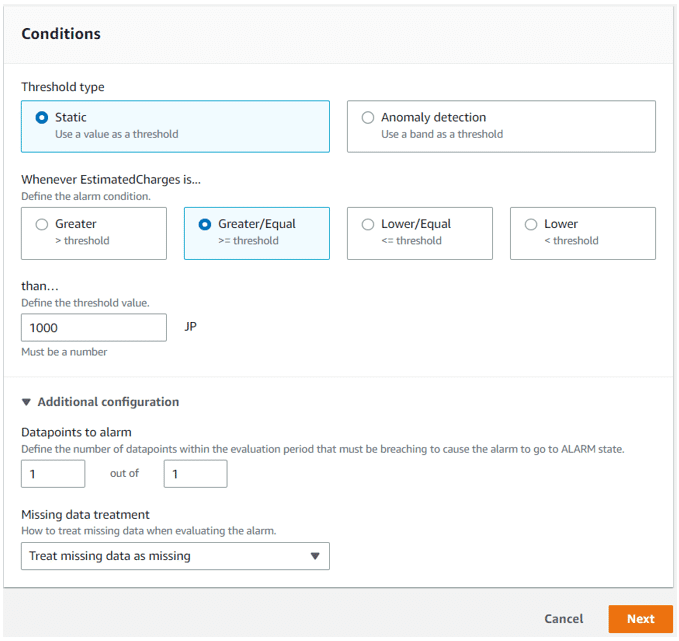Click the Cancel button
679x641 pixels.
coord(563,618)
